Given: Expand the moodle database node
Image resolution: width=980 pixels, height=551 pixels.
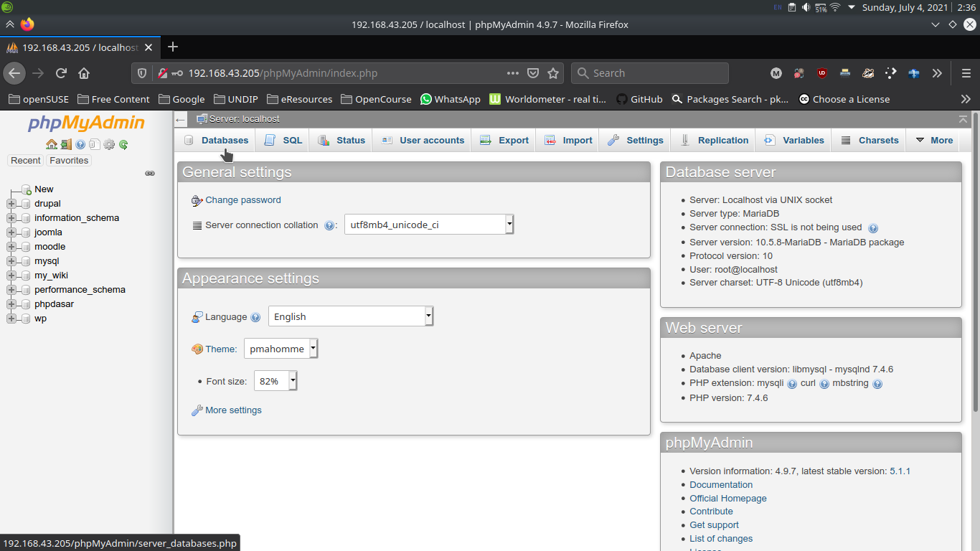Looking at the screenshot, I should 11,247.
